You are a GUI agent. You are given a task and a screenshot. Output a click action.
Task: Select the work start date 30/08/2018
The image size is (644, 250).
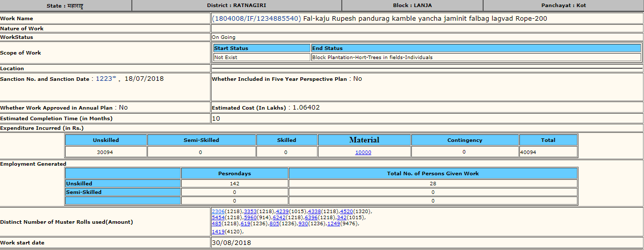point(232,243)
